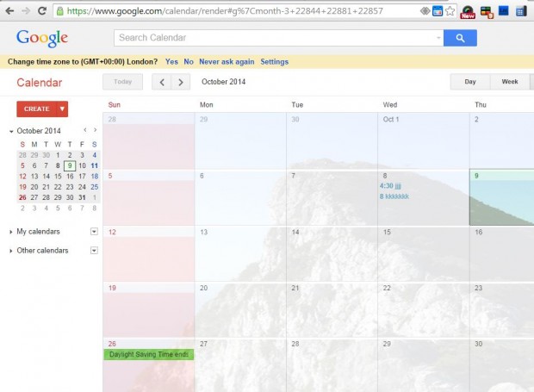534x392 pixels.
Task: Click the browser back arrow
Action: (x=9, y=11)
